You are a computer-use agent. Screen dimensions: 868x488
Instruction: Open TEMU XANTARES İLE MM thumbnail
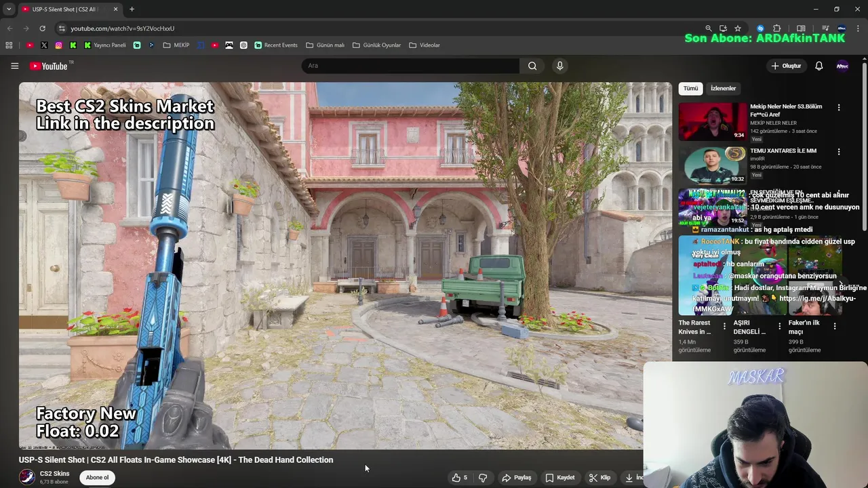(713, 165)
